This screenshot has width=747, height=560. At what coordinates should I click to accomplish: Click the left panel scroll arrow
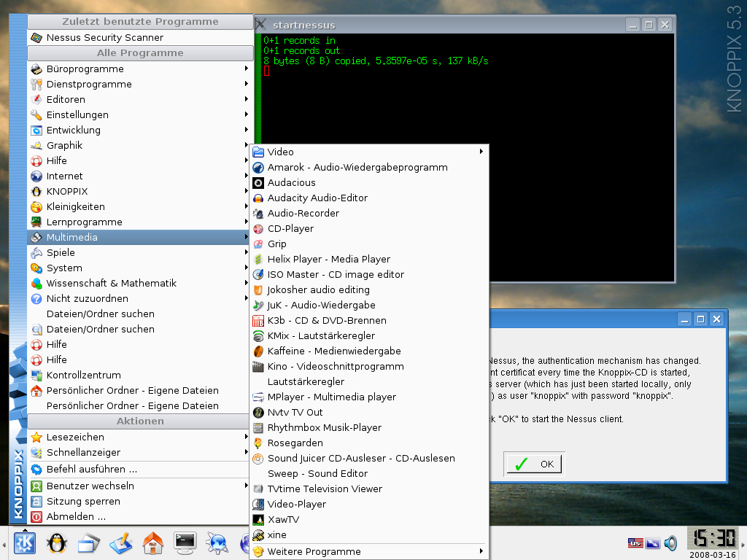pyautogui.click(x=4, y=545)
